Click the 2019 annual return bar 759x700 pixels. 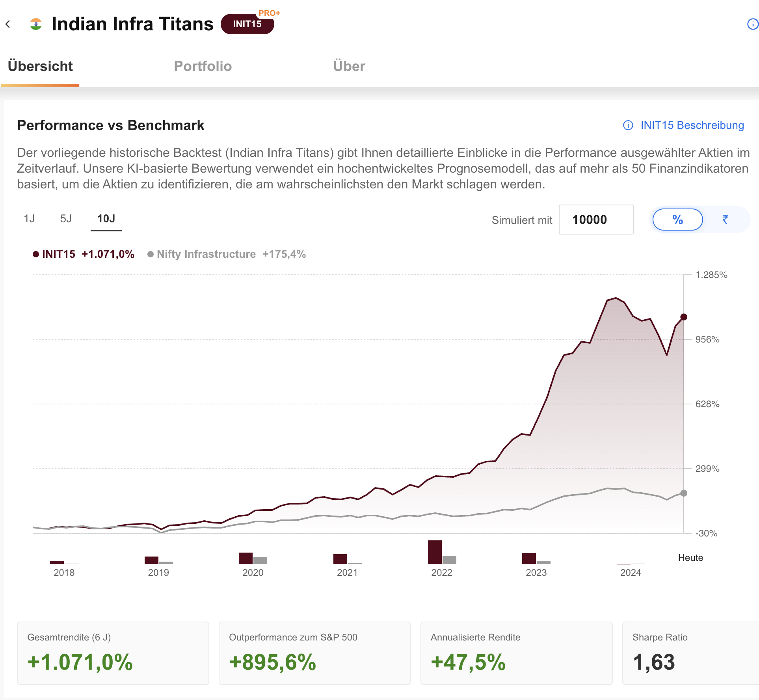pos(151,560)
